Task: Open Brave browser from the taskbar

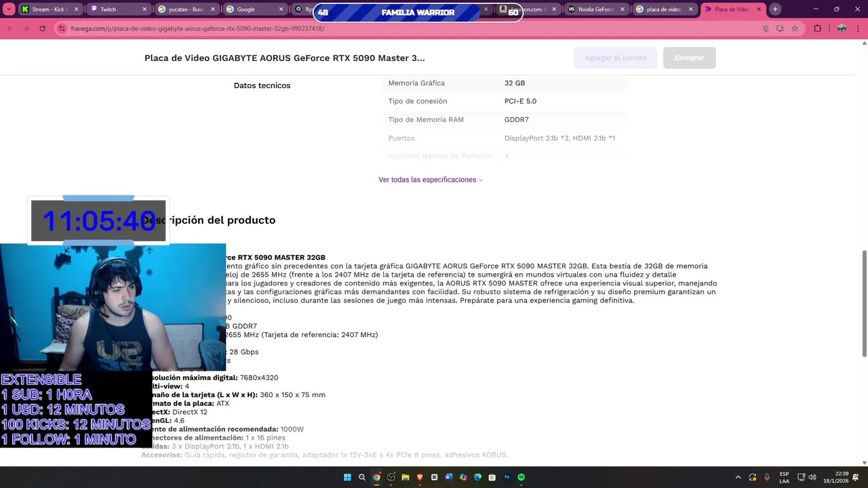Action: coord(420,477)
